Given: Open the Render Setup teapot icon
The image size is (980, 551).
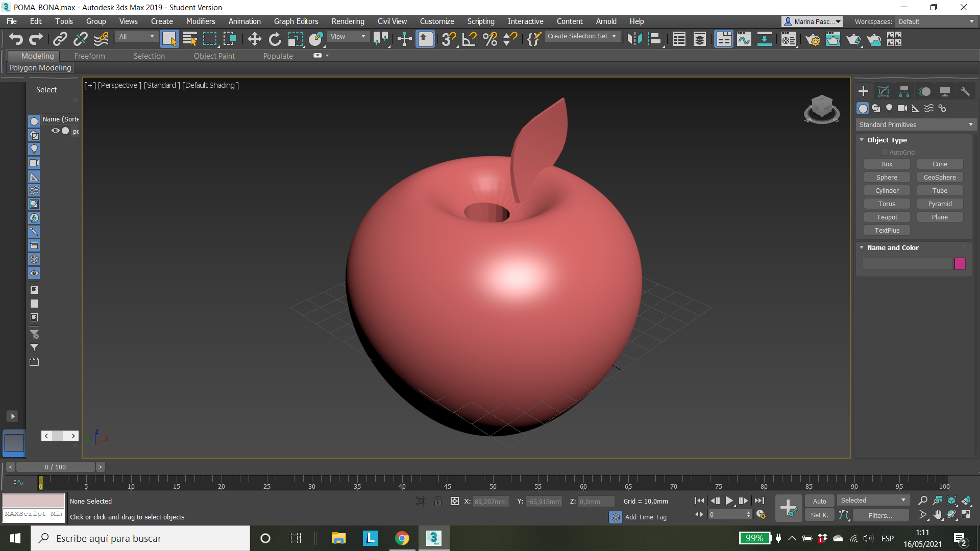Looking at the screenshot, I should click(x=813, y=39).
